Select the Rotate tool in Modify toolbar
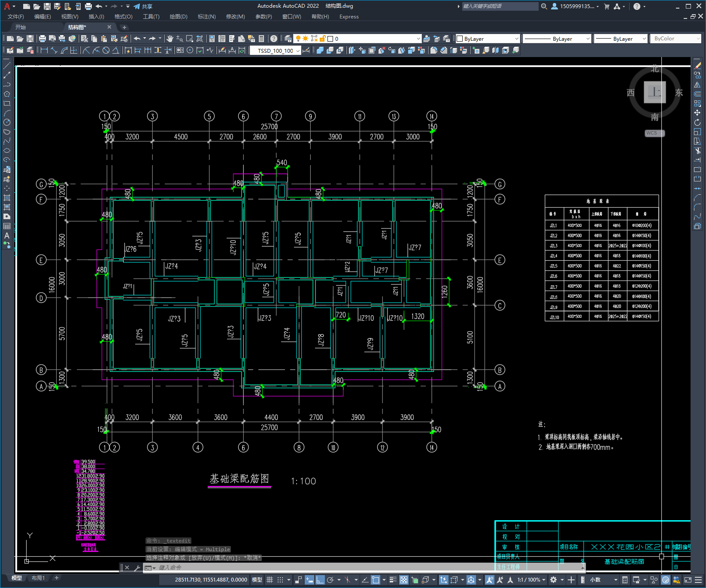The width and height of the screenshot is (706, 588). tap(697, 122)
